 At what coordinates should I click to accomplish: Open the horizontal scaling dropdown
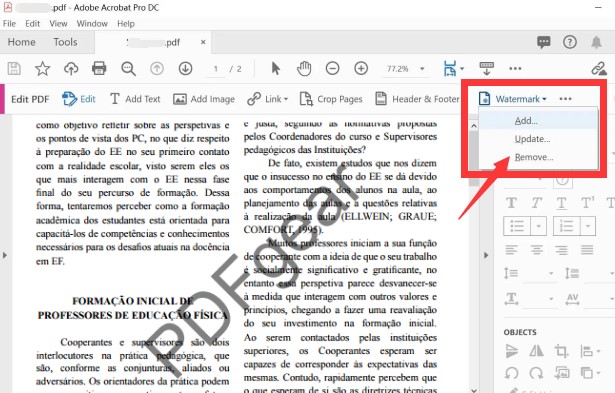tap(551, 299)
